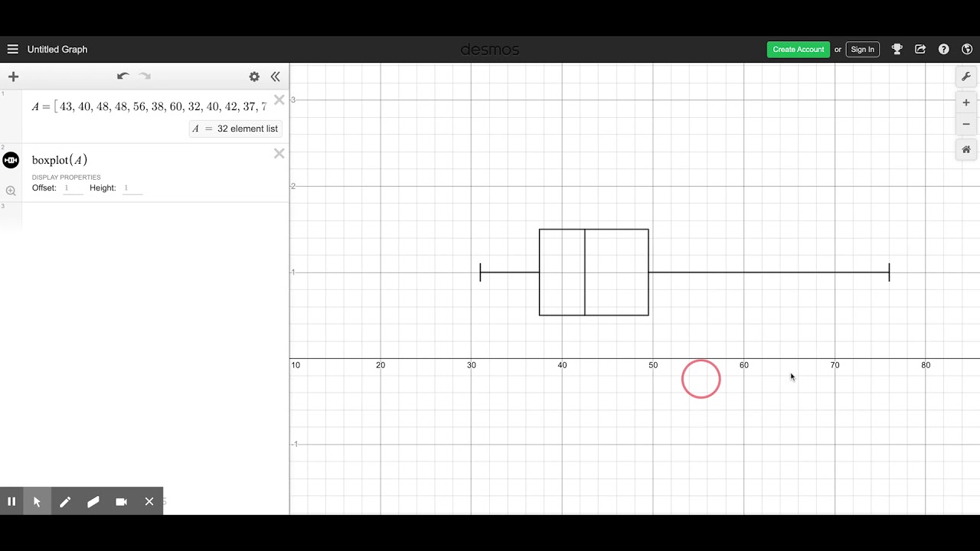Open the trophy icon in header

(x=897, y=49)
